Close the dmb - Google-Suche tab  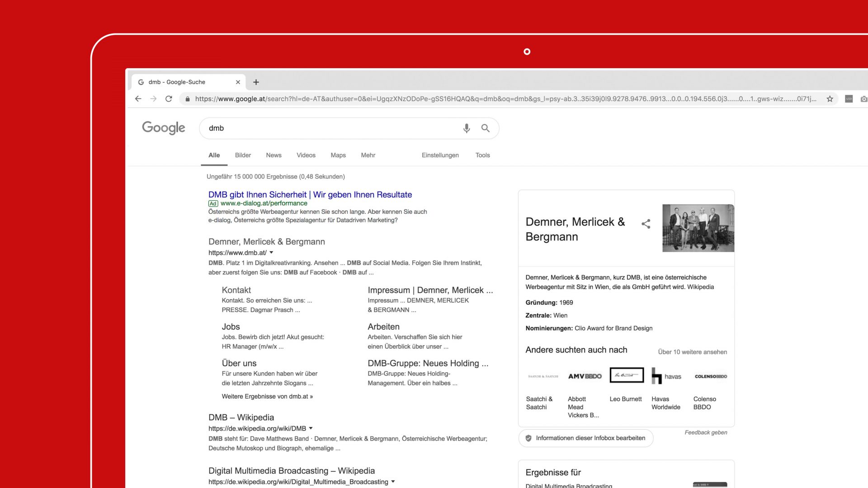(x=238, y=82)
